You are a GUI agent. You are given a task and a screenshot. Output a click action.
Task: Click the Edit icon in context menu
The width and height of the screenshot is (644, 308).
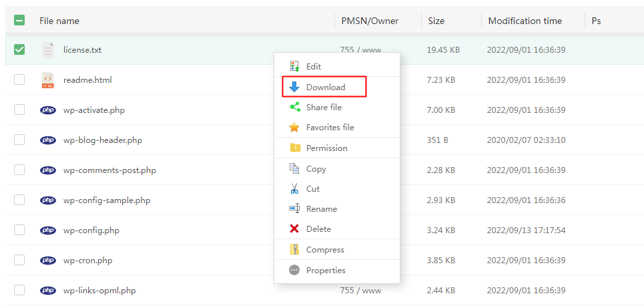tap(294, 66)
